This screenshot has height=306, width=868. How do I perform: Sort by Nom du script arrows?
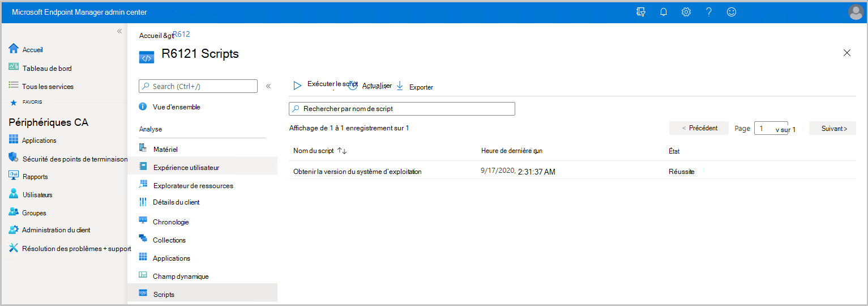pos(342,151)
